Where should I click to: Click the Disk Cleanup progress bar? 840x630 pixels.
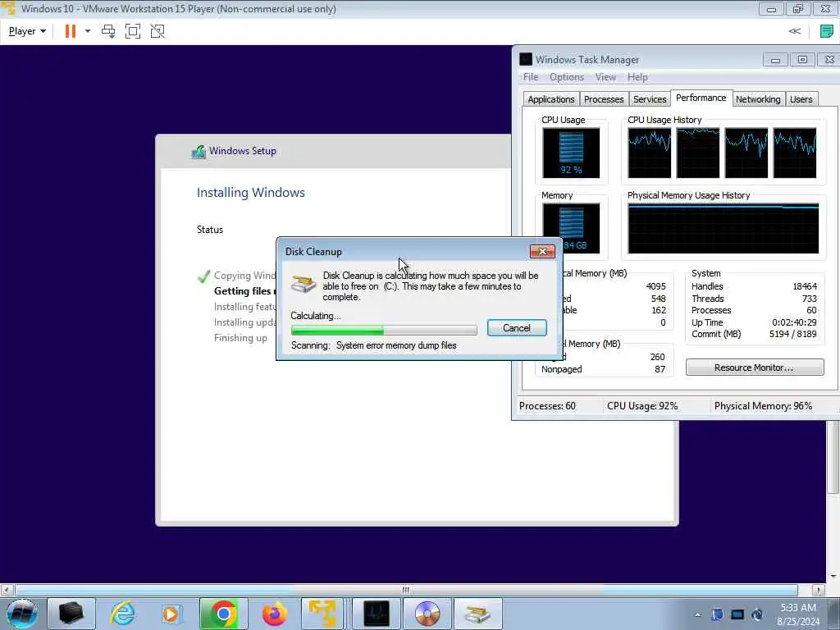384,330
